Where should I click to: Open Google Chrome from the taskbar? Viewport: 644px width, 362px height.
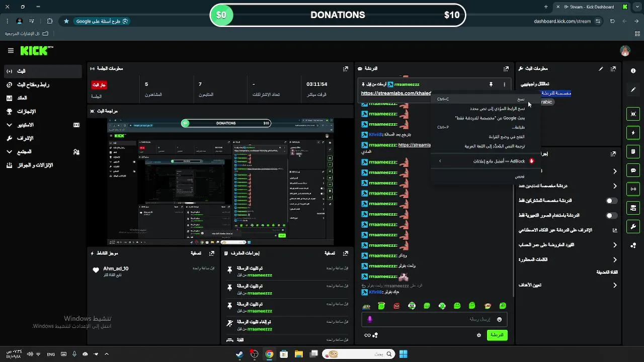coord(269,354)
